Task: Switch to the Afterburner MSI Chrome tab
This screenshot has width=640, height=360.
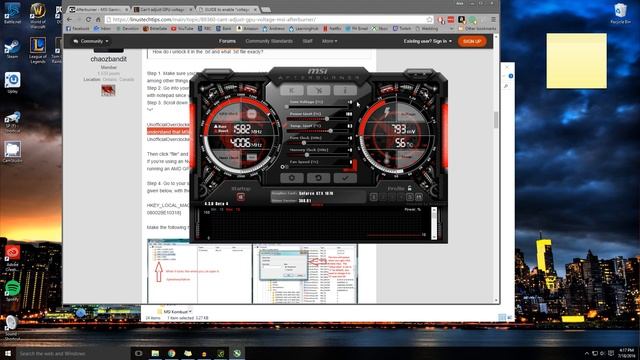Action: tap(98, 9)
